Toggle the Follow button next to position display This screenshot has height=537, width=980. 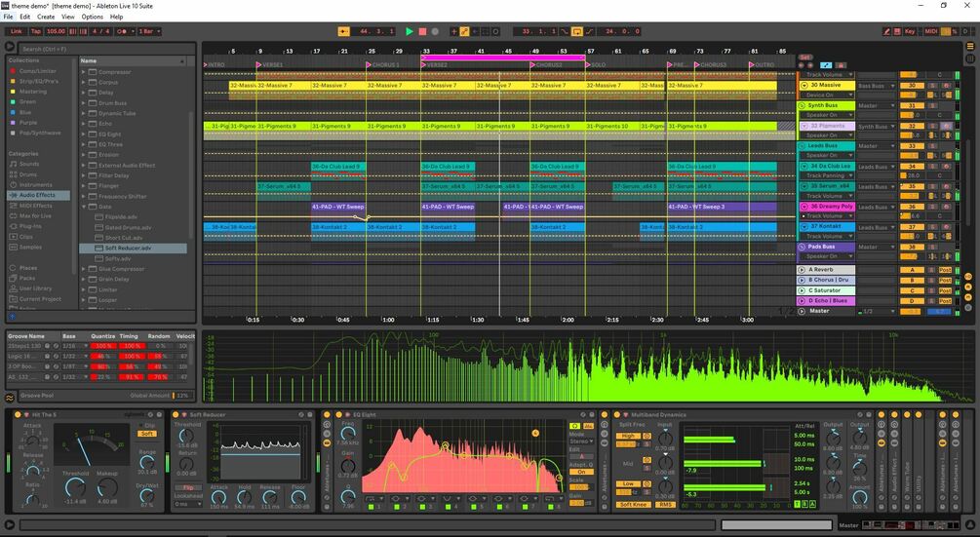point(343,31)
